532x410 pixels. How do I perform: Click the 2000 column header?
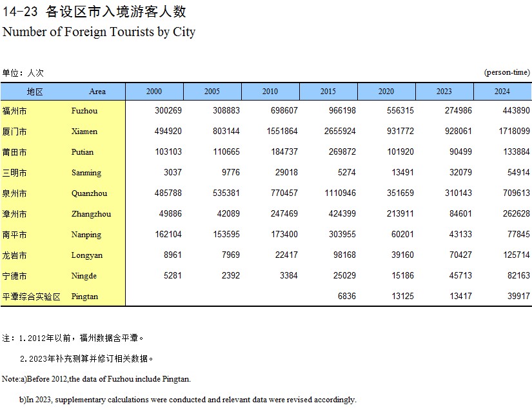tap(154, 92)
